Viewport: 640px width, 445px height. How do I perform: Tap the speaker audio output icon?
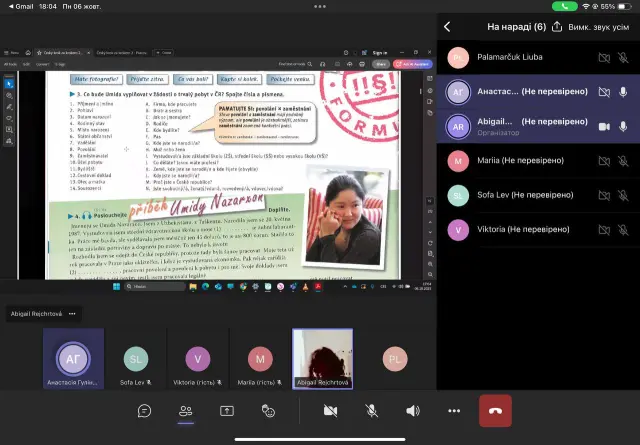(x=412, y=410)
